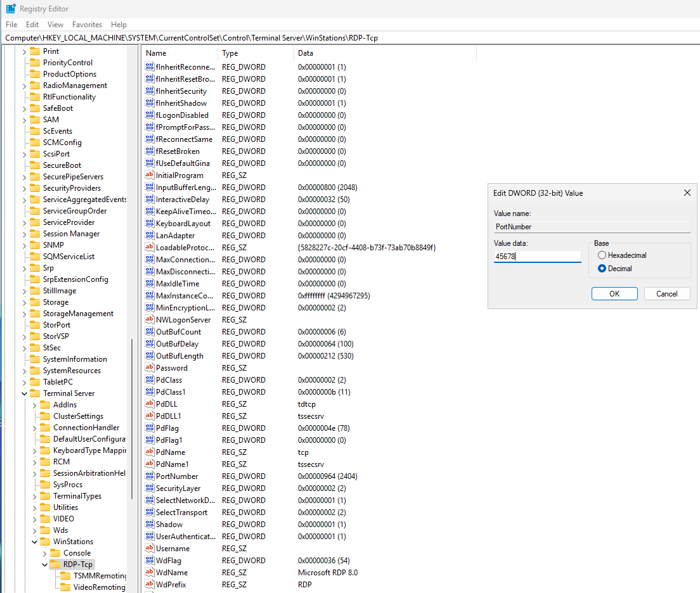700x593 pixels.
Task: Select the RDP-Tcp folder icon
Action: coord(56,564)
